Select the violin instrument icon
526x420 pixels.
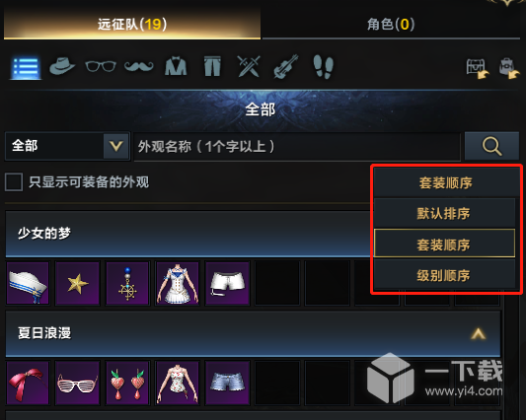[286, 66]
